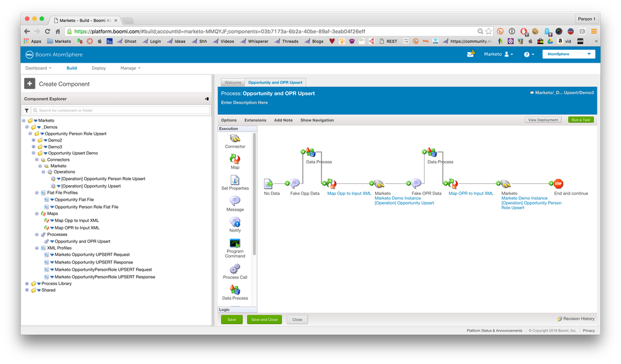The width and height of the screenshot is (621, 364).
Task: Pick the Set Properties shape icon
Action: 235,180
